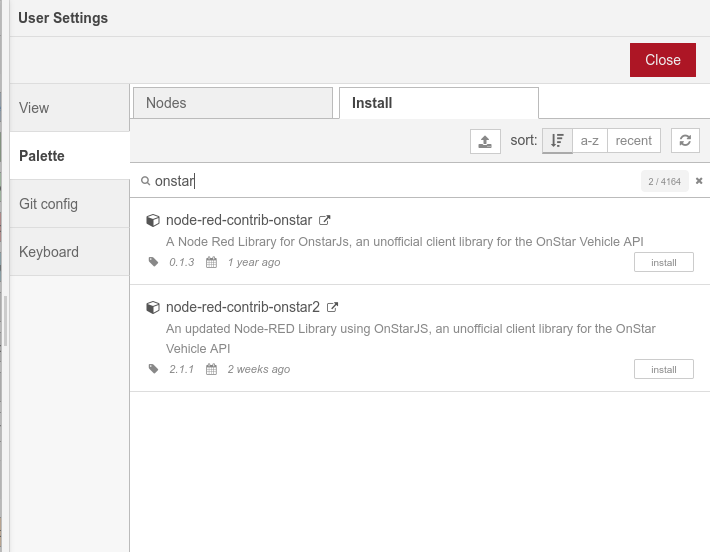This screenshot has width=710, height=552.
Task: Click the User Settings title text
Action: [x=63, y=18]
